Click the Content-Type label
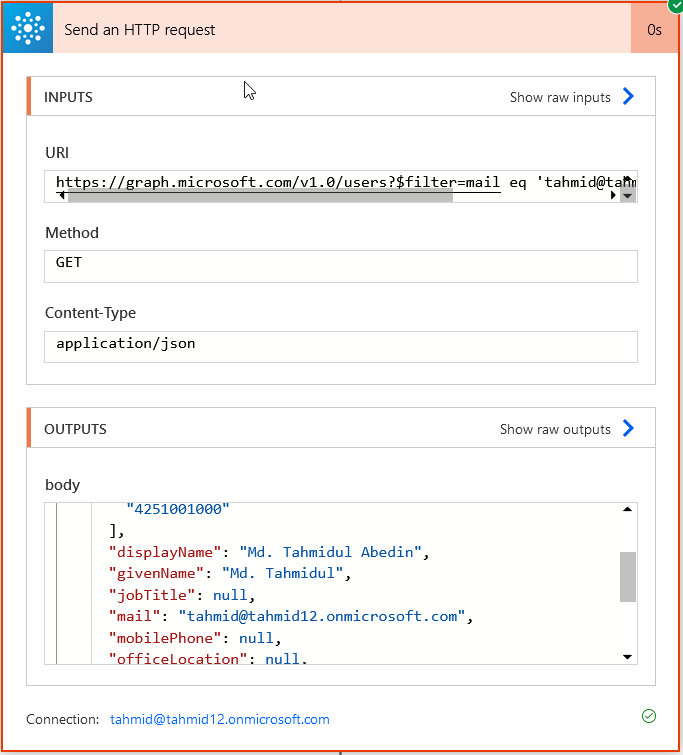 point(90,313)
